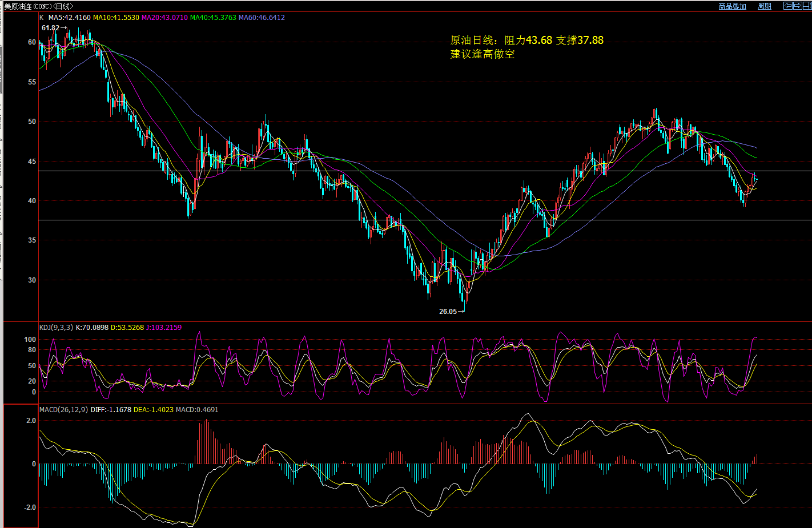Open the 周期 period selector

(x=765, y=6)
